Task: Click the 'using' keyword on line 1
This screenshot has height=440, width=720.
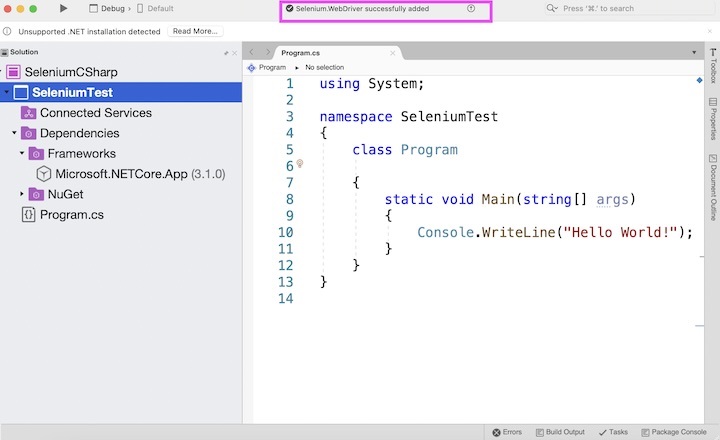Action: (340, 84)
